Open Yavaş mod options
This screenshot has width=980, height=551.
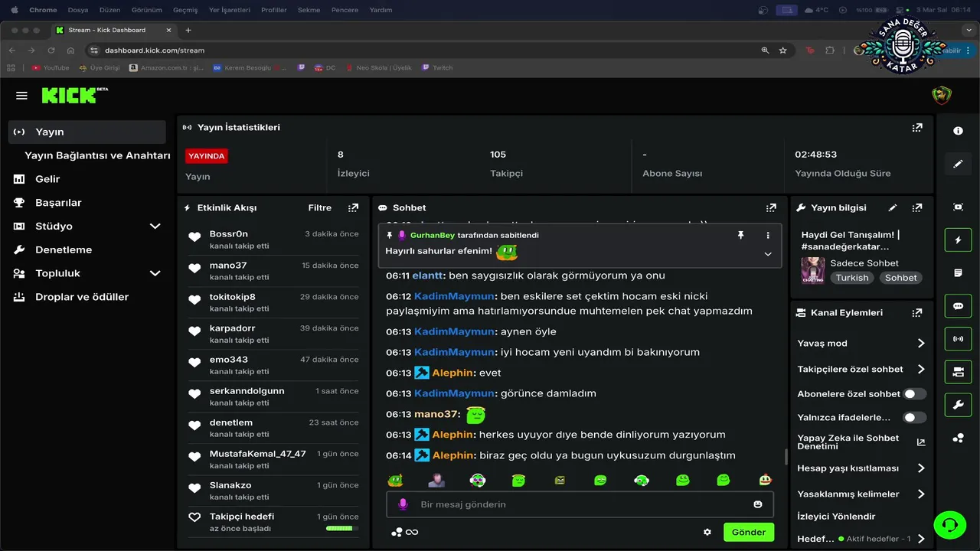(861, 344)
